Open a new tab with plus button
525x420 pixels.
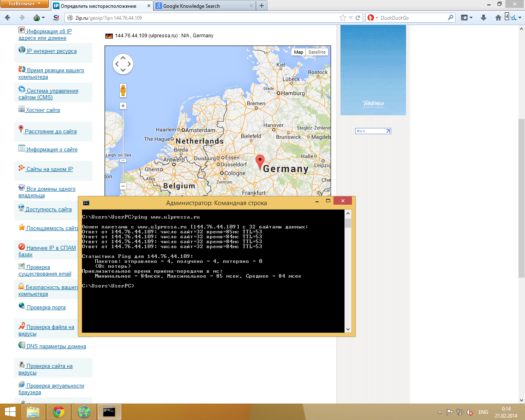(x=262, y=6)
